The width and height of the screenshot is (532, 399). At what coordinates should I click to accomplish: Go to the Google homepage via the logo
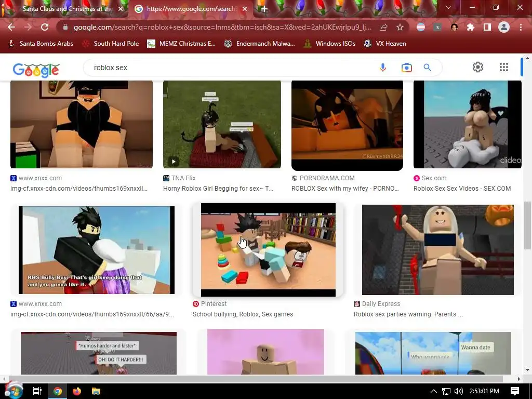36,70
